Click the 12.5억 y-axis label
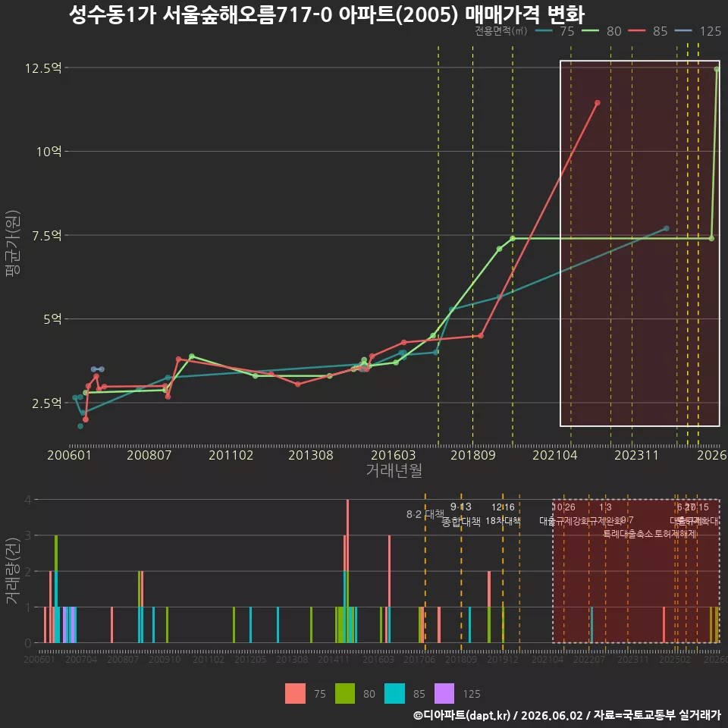The height and width of the screenshot is (728, 728). tap(43, 68)
